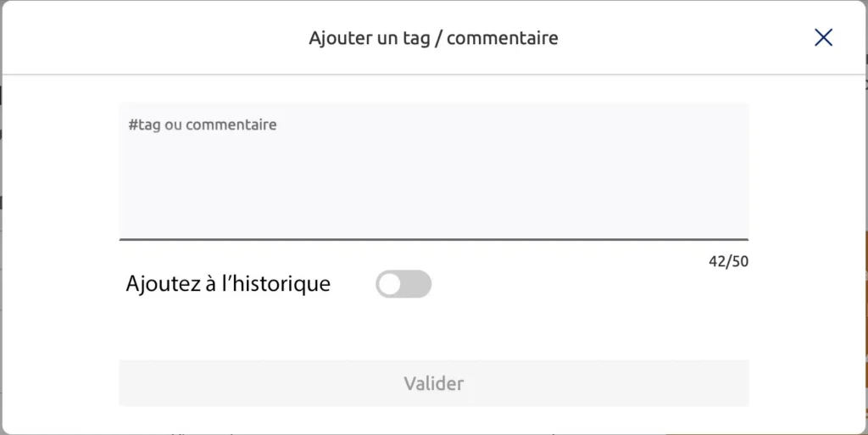Enable adding the comment to history

[403, 284]
